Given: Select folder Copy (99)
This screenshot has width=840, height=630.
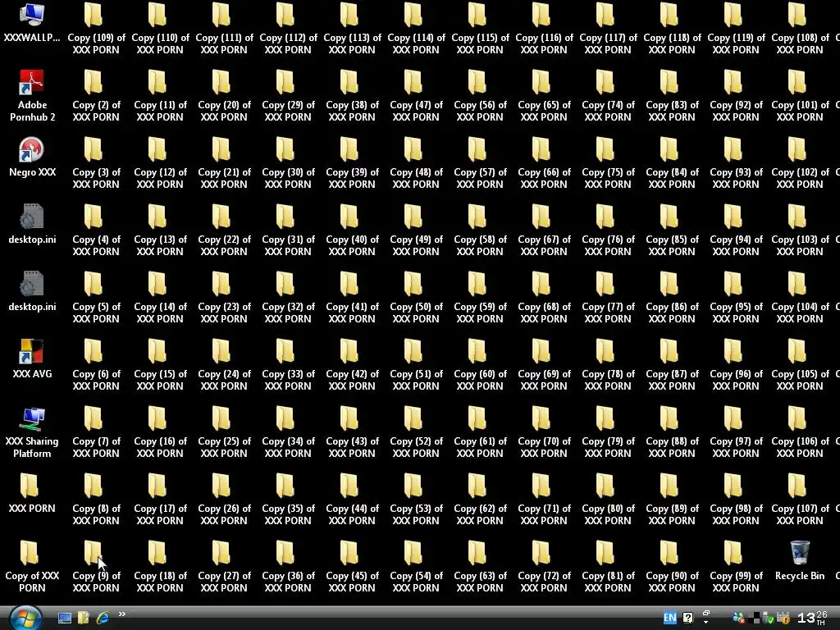Looking at the screenshot, I should coord(736,567).
